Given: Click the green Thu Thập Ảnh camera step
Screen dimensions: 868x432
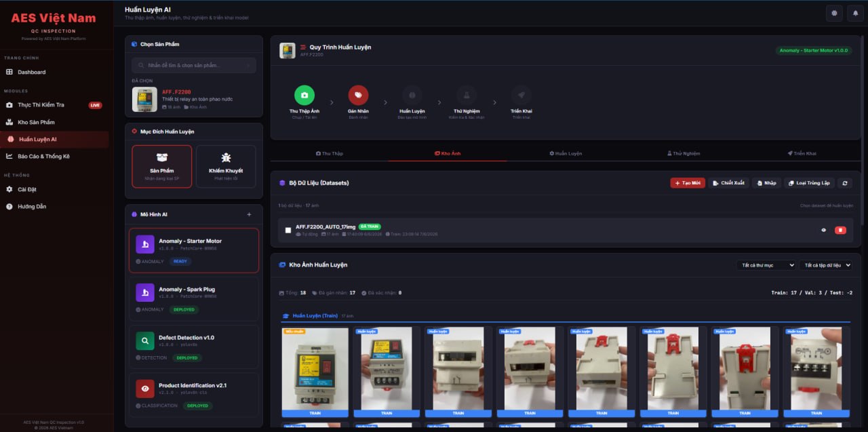Looking at the screenshot, I should [x=304, y=95].
